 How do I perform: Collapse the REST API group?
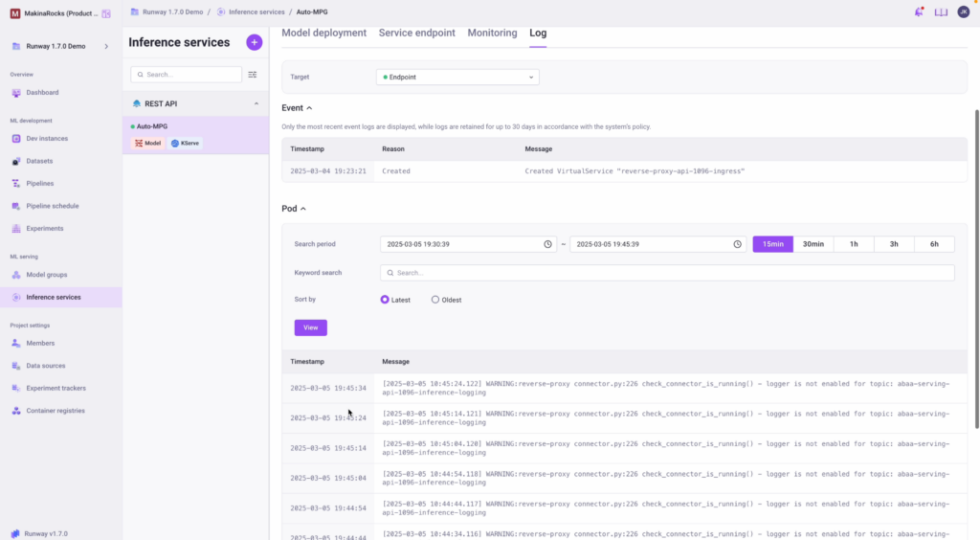pos(256,103)
